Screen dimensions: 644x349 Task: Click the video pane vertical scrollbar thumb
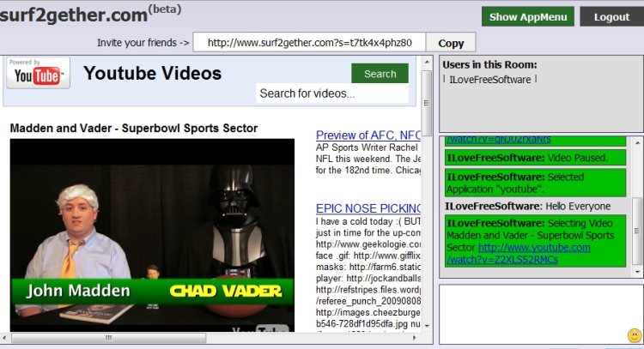pyautogui.click(x=427, y=104)
